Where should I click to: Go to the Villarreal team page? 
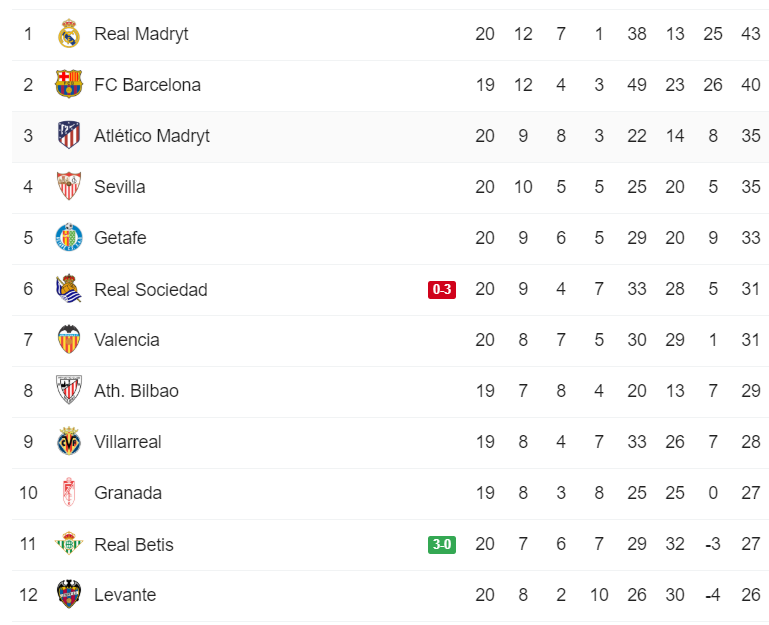(x=127, y=442)
